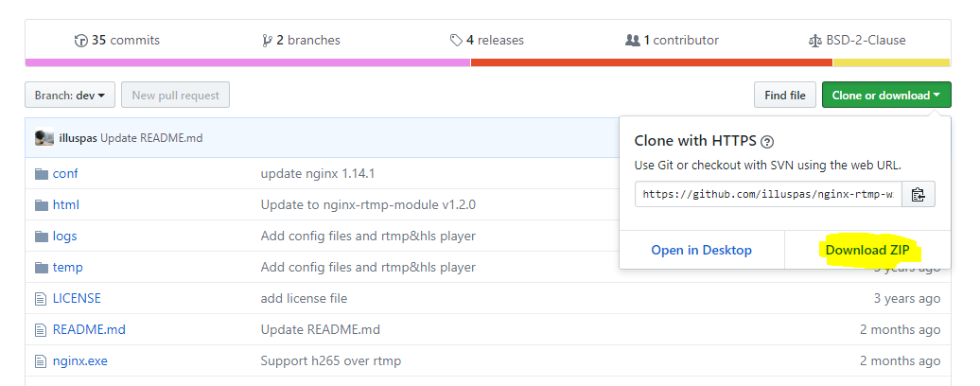Click the README.md file icon

[42, 330]
